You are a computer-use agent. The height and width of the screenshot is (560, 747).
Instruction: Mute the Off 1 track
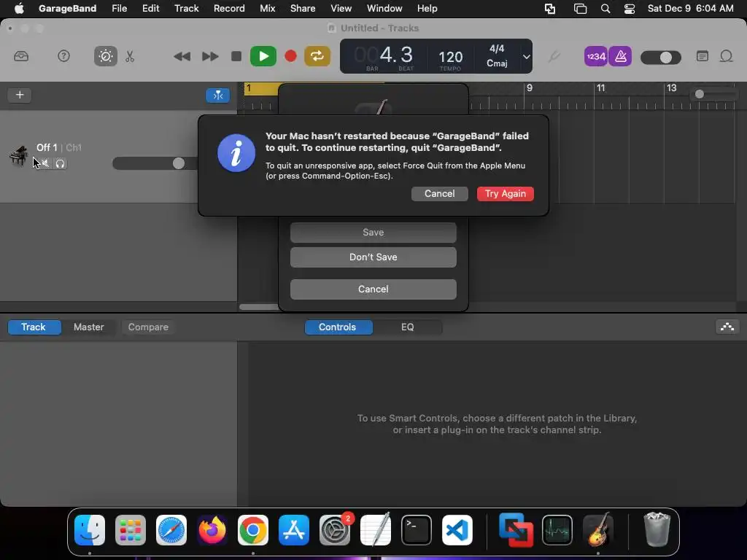[44, 163]
